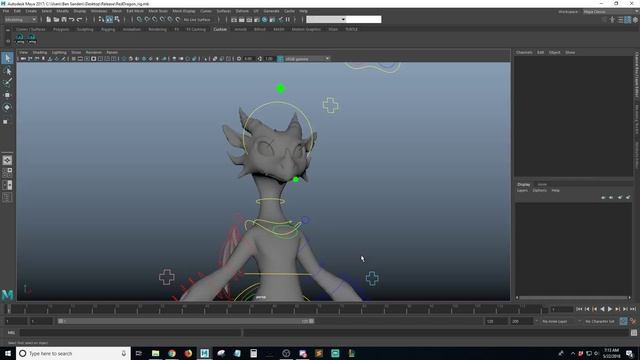Open the Windows menu
The height and width of the screenshot is (360, 640).
point(99,11)
